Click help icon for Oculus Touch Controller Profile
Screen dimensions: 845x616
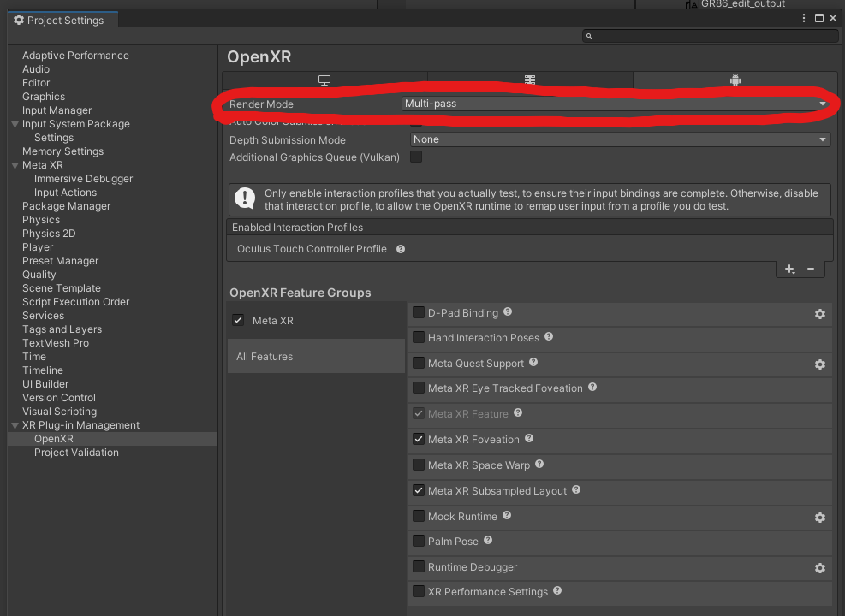click(401, 249)
